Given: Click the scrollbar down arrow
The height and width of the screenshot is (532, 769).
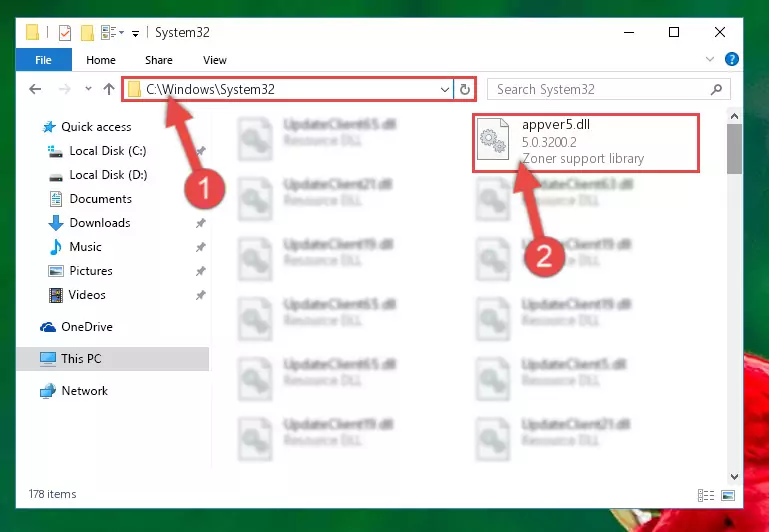Looking at the screenshot, I should (x=734, y=477).
